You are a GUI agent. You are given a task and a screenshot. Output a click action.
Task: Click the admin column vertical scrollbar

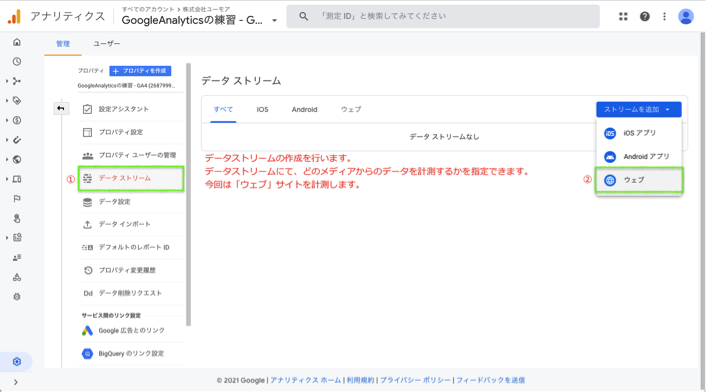pos(188,194)
